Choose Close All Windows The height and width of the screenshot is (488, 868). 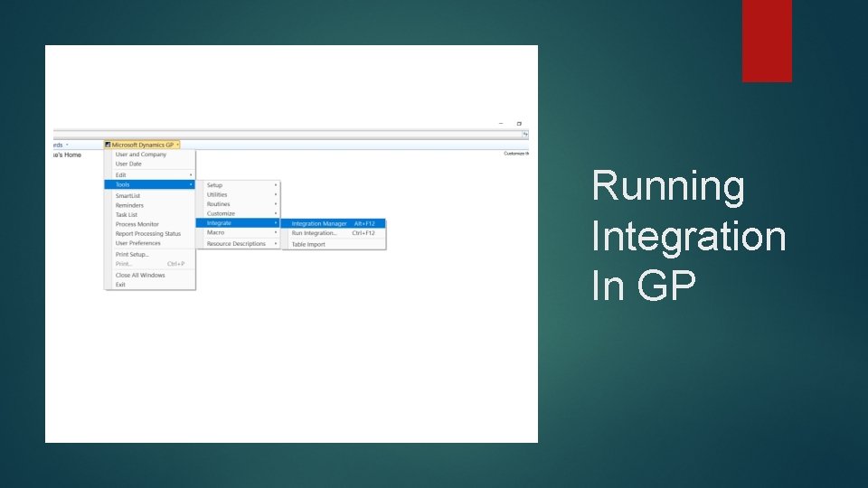[150, 275]
